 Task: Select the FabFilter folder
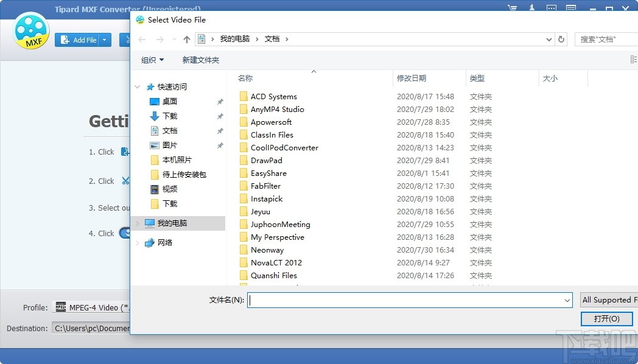tap(265, 186)
